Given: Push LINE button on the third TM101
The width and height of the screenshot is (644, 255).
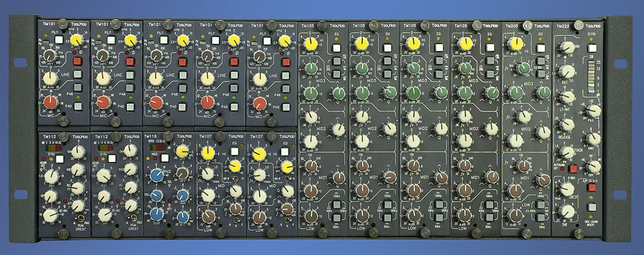Looking at the screenshot, I should (183, 75).
